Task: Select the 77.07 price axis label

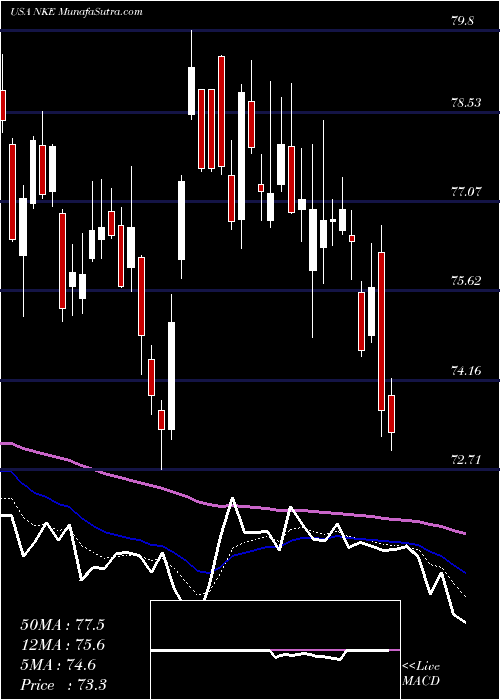Action: [466, 192]
